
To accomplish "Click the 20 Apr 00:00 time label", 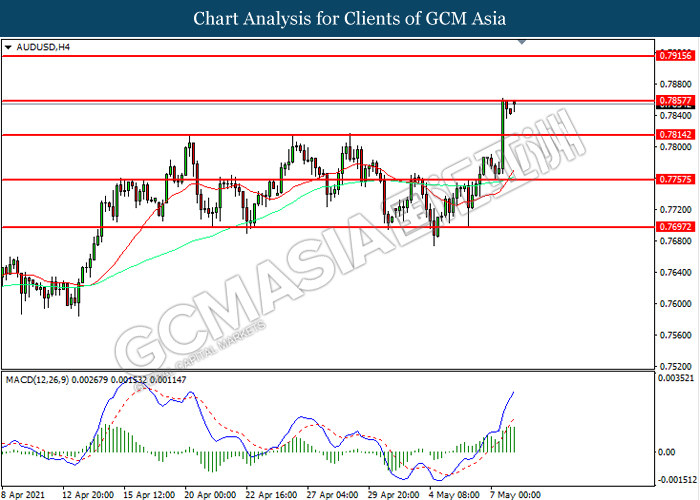I will coord(210,495).
